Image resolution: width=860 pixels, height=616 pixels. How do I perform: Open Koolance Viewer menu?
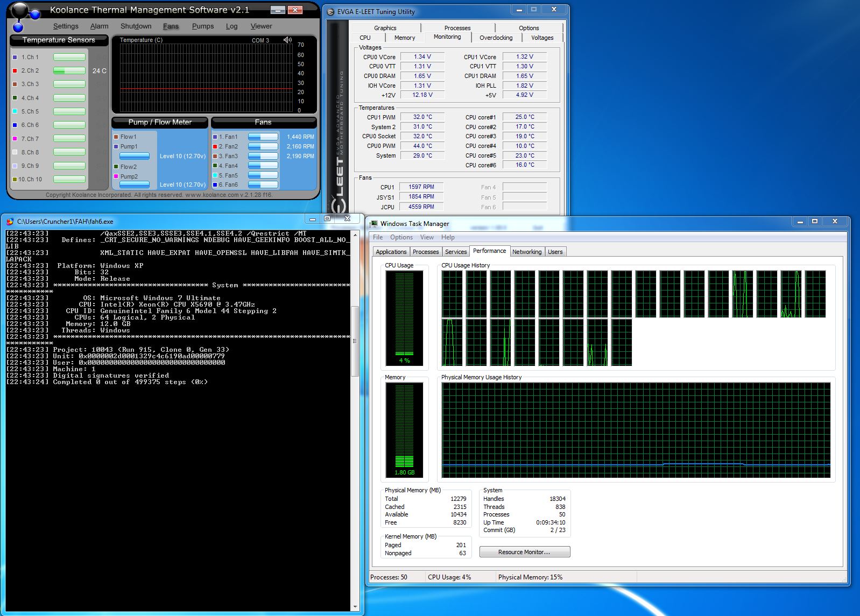click(261, 26)
